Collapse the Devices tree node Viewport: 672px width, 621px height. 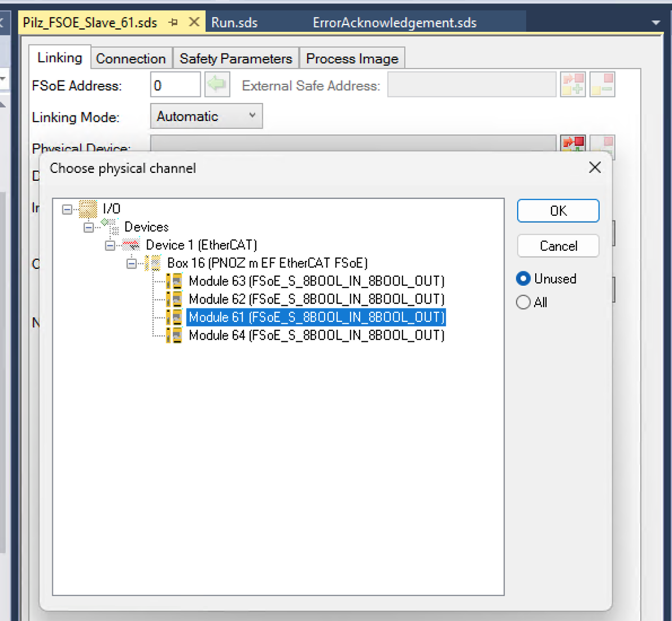(x=89, y=227)
